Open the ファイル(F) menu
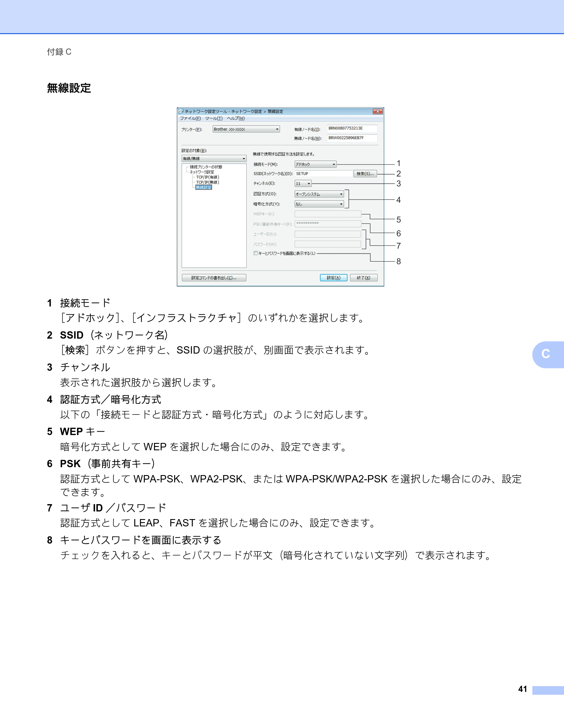 click(190, 118)
